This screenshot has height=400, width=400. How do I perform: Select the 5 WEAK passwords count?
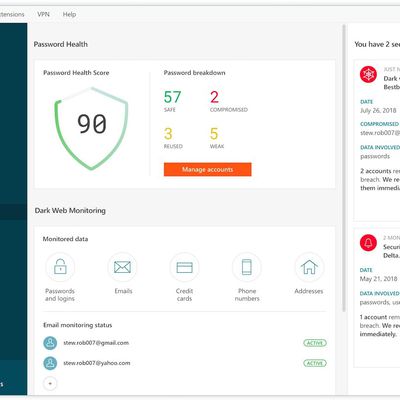point(217,138)
